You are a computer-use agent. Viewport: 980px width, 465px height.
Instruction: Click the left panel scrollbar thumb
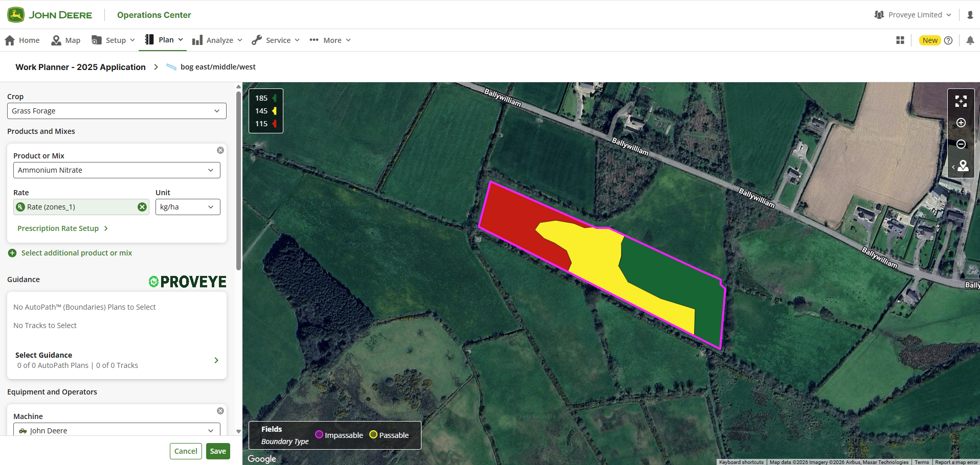pyautogui.click(x=238, y=180)
